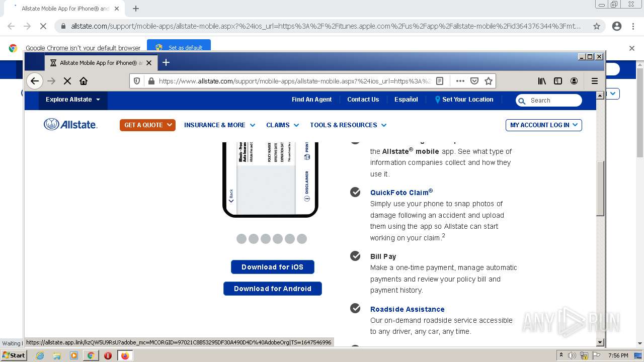The image size is (644, 362).
Task: Expand CLAIMS menu
Action: point(283,125)
